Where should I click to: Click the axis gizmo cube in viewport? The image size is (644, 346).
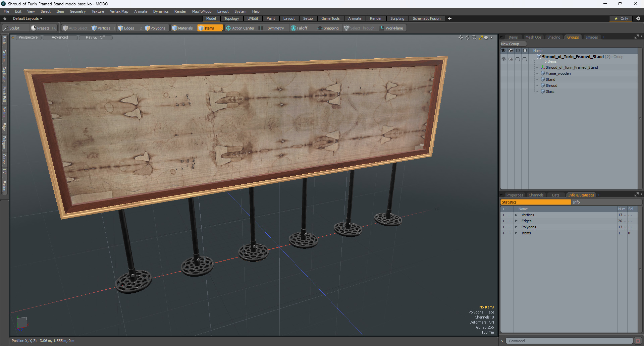pyautogui.click(x=22, y=323)
